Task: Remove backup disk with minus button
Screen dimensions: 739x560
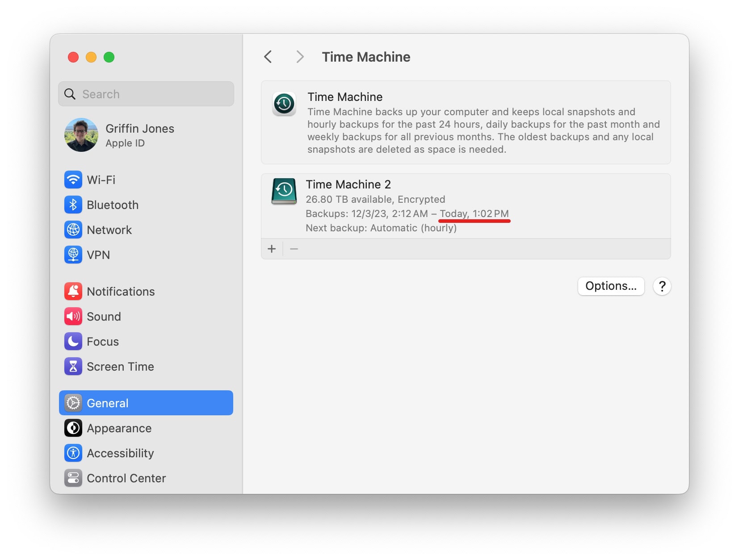Action: pos(294,249)
